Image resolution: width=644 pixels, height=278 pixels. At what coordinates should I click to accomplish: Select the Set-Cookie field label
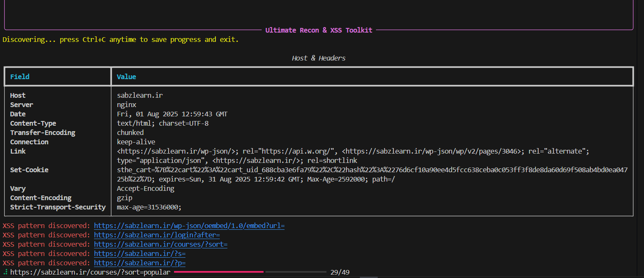pyautogui.click(x=29, y=170)
